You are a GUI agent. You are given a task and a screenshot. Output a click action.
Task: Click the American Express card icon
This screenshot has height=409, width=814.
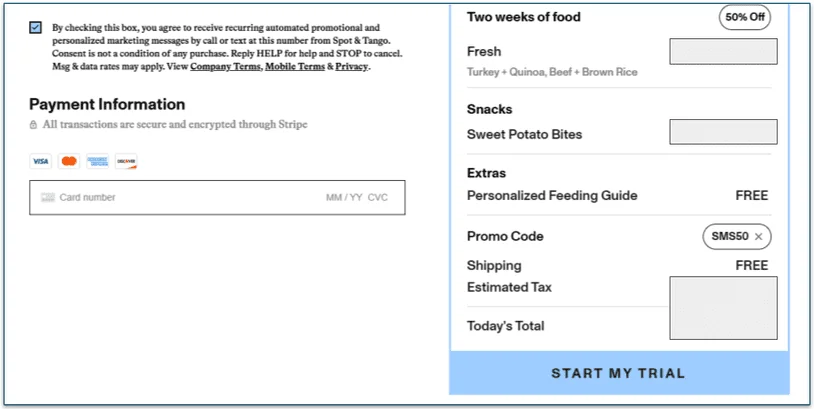pos(97,161)
